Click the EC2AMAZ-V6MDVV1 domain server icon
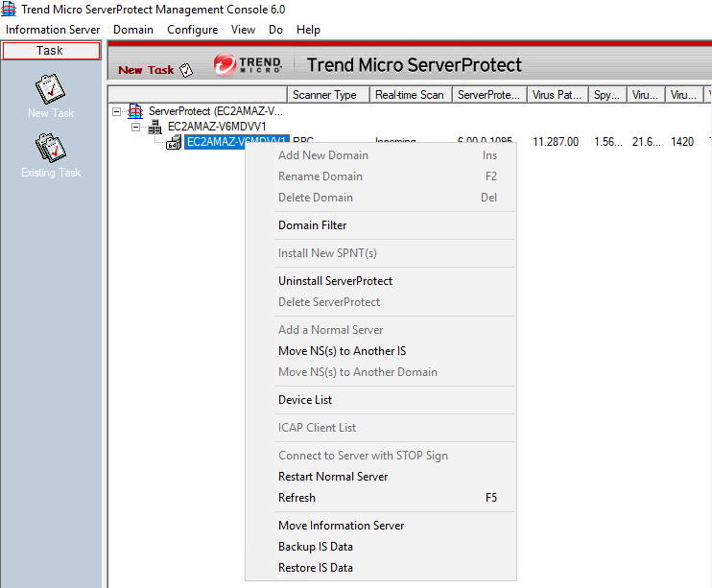 [x=154, y=127]
